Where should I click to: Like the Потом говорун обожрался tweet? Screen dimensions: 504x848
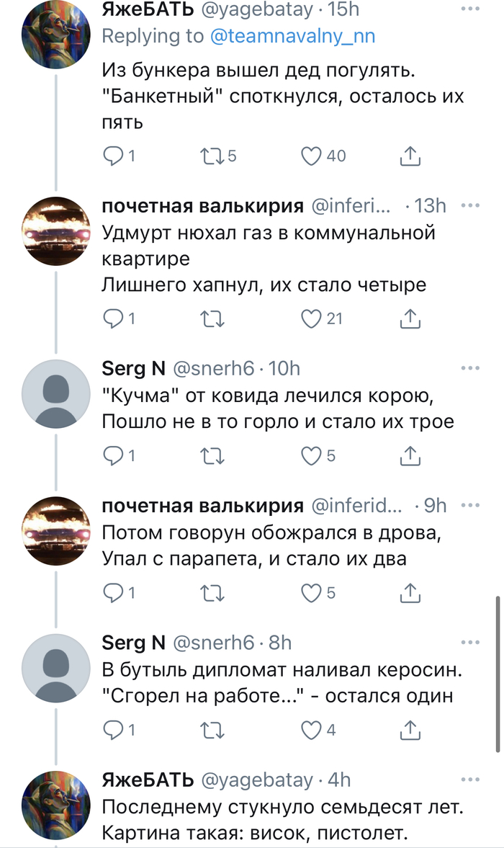click(310, 593)
